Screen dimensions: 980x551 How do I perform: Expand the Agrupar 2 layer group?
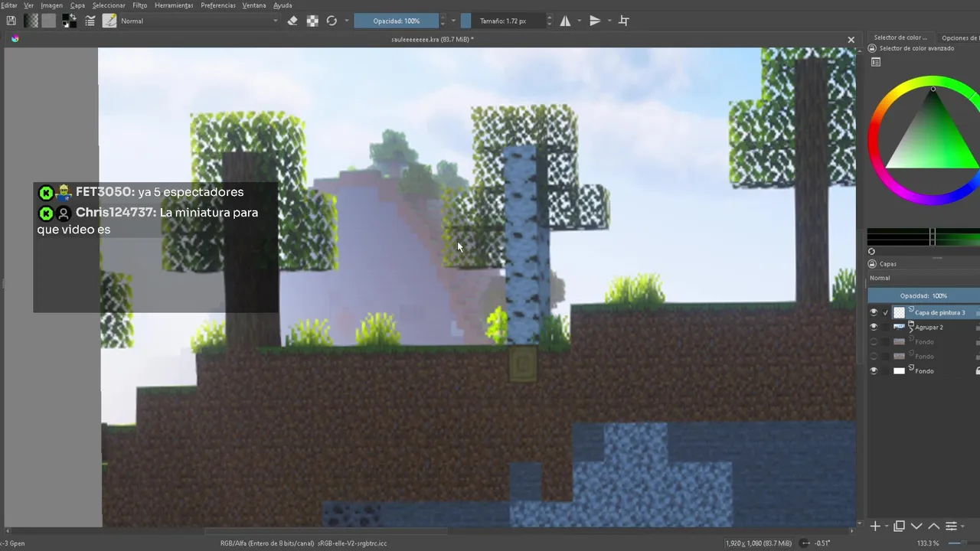click(911, 330)
